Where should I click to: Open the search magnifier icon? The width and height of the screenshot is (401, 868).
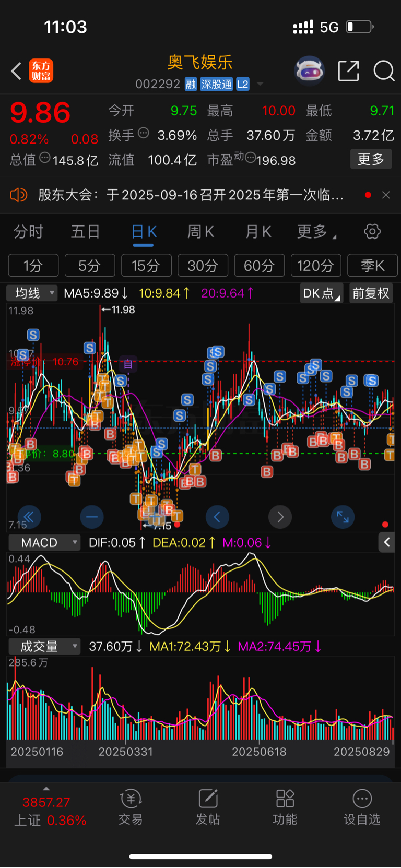click(384, 71)
